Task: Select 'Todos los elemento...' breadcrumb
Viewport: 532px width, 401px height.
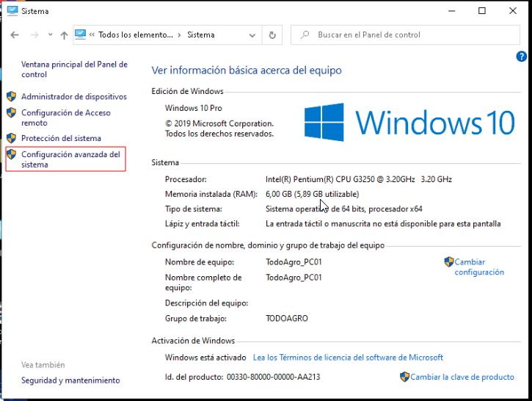Action: tap(135, 35)
